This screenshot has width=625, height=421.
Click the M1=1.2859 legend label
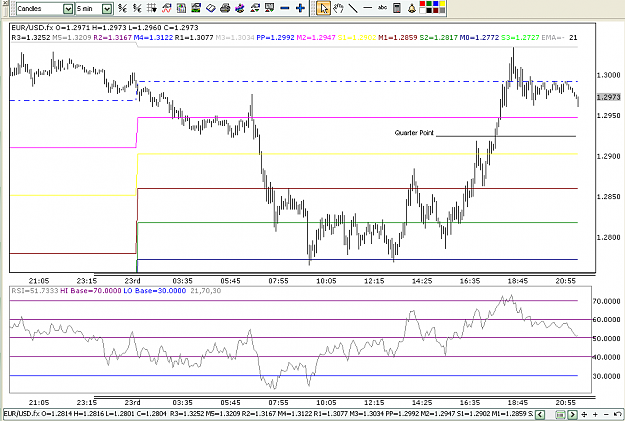tap(398, 37)
